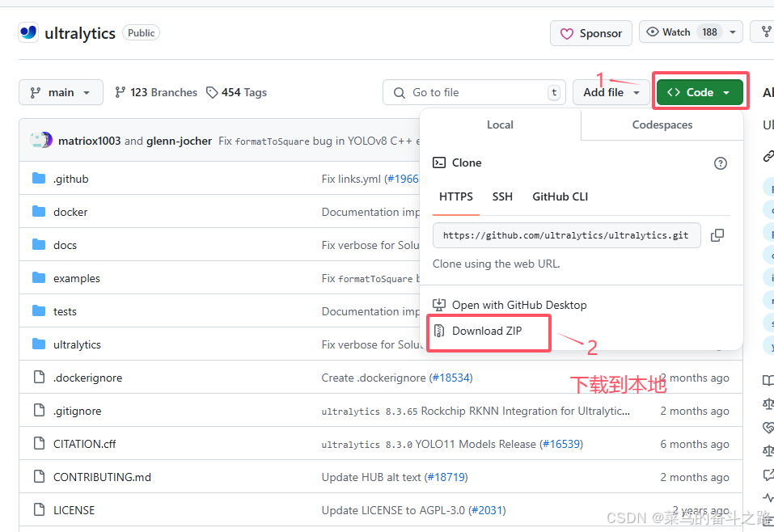Screen dimensions: 774x532
Task: Open pull request #18534 link
Action: tap(450, 378)
